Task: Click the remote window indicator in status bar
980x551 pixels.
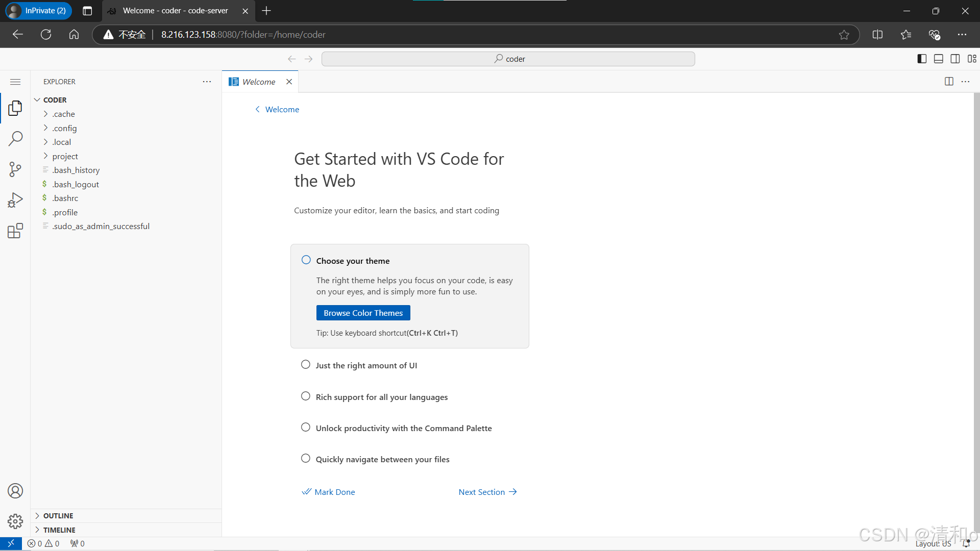Action: click(11, 543)
